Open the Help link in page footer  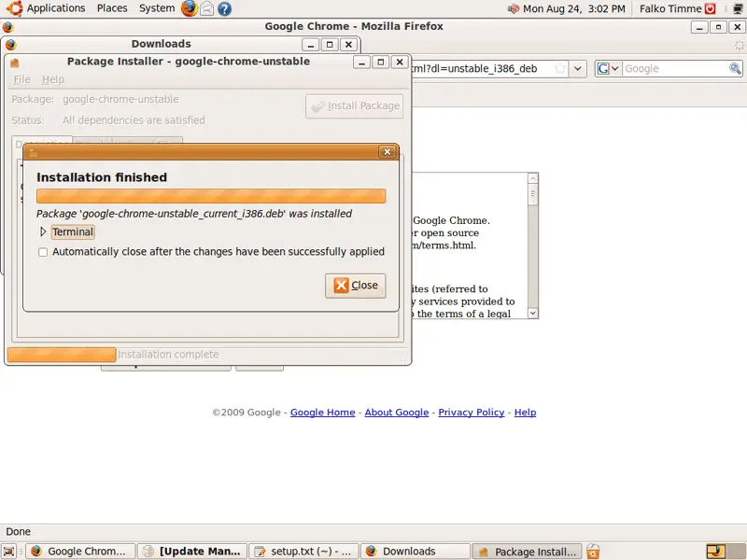pos(525,413)
